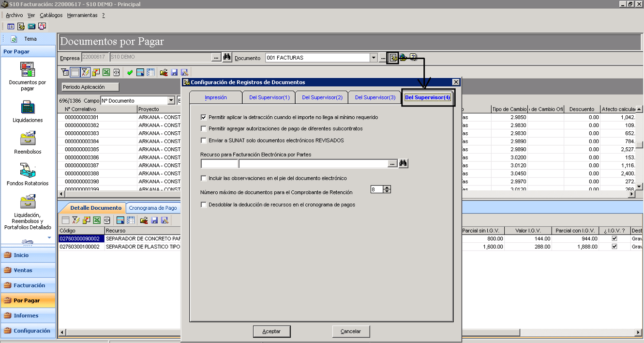Click the filter icon in the documents toolbar
This screenshot has width=644, height=343.
pyautogui.click(x=65, y=73)
